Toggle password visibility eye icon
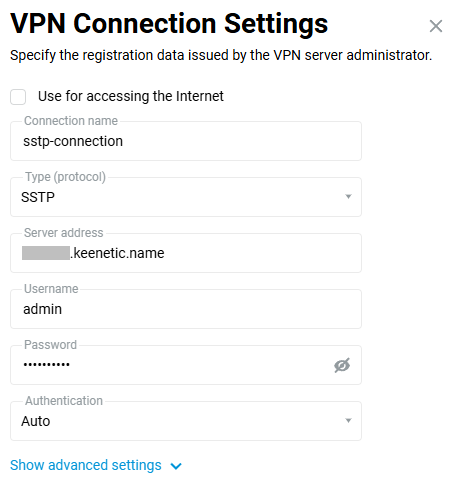Viewport: 453px width, 486px height. click(342, 365)
